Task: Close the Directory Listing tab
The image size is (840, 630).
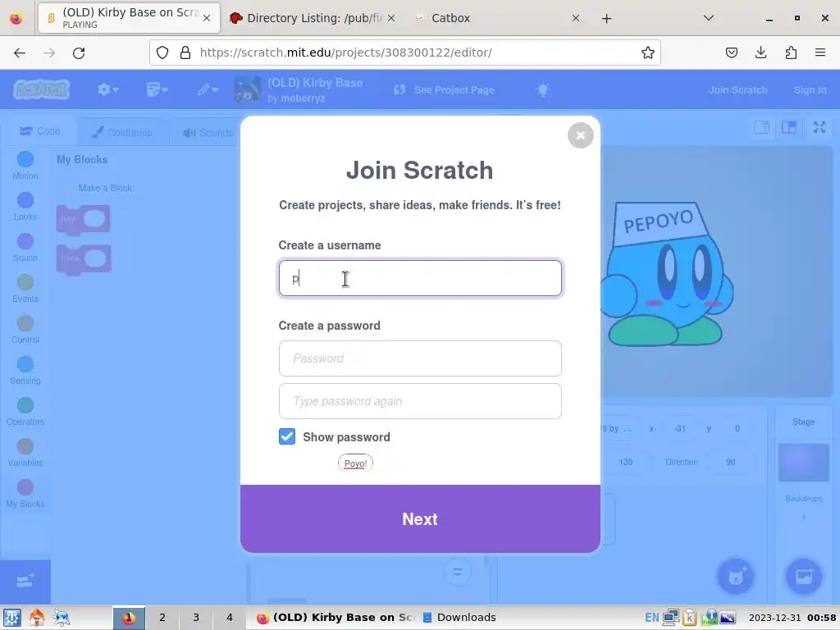Action: point(391,18)
